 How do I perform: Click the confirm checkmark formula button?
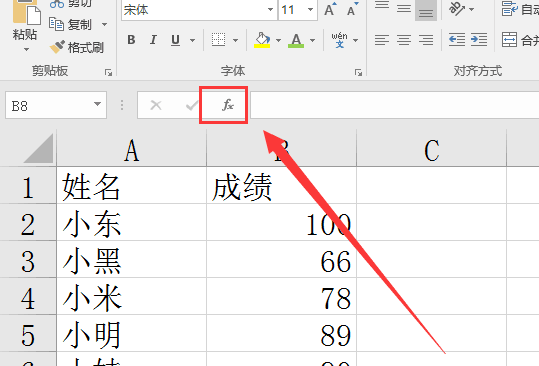coord(191,105)
